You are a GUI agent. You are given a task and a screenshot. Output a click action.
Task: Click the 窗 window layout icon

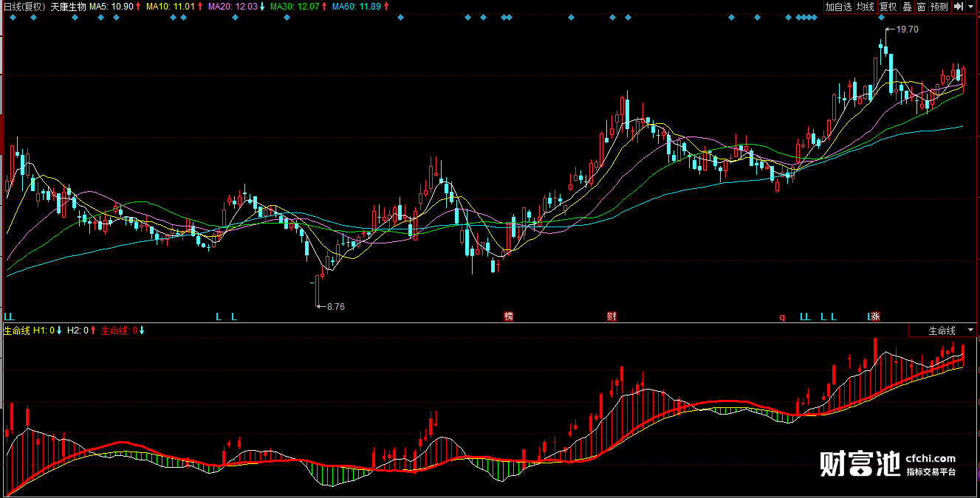(x=921, y=7)
